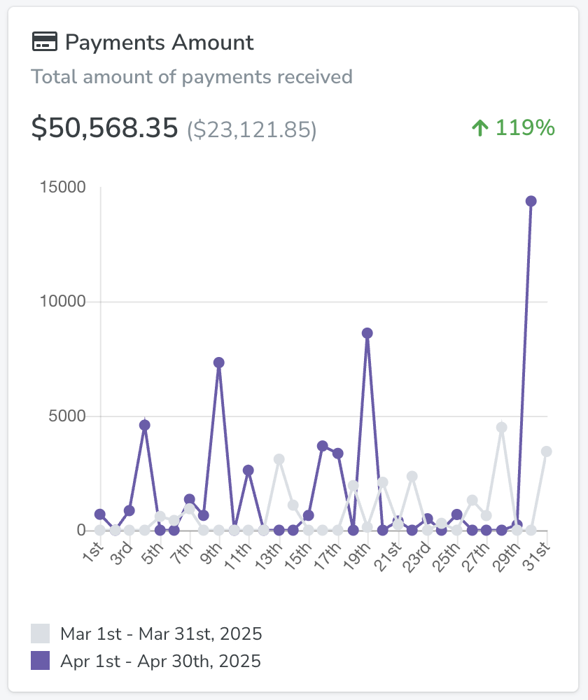This screenshot has width=588, height=700.
Task: Select the grey March point on the 13th
Action: pos(279,459)
